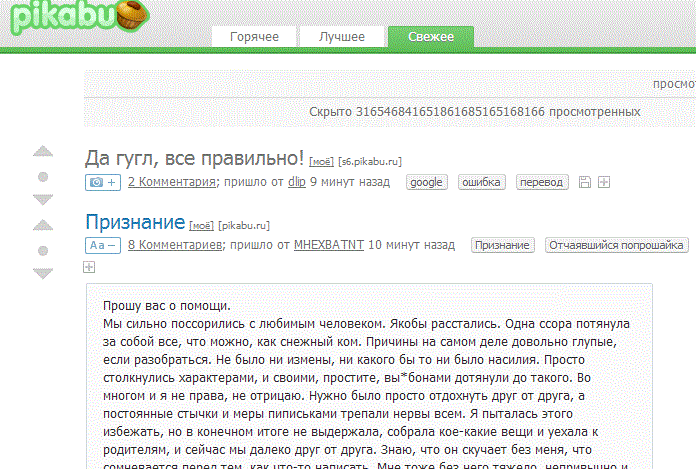Save the 'Да гугл' post with floppy icon
Image resolution: width=696 pixels, height=469 pixels.
click(x=585, y=182)
